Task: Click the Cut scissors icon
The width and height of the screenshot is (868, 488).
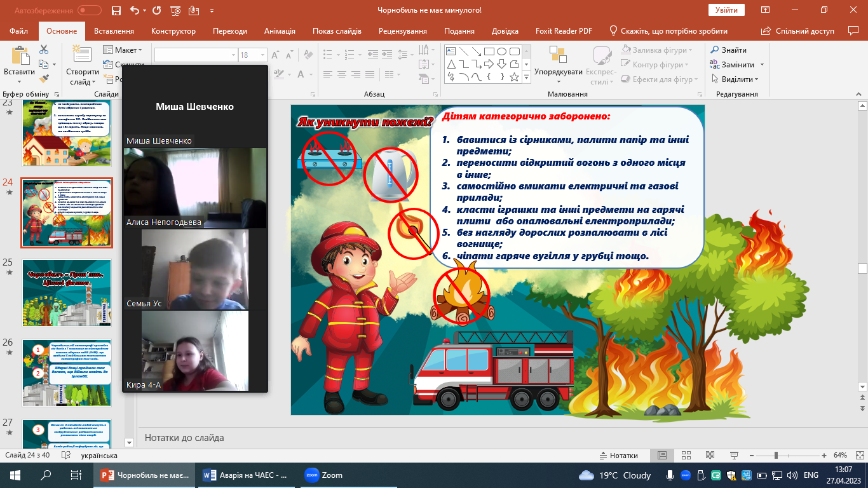Action: point(44,50)
